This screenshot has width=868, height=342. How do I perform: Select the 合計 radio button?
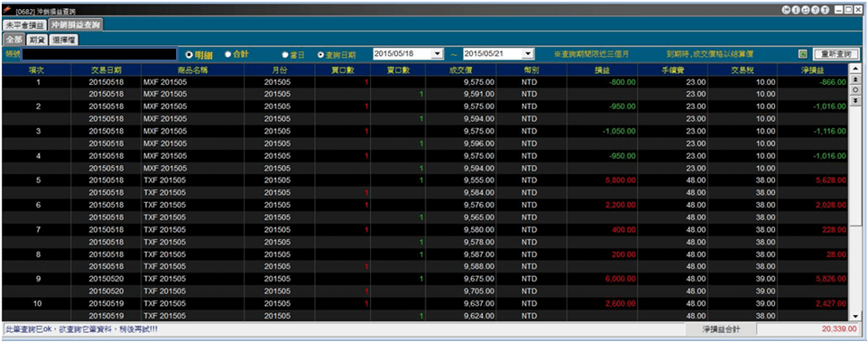227,54
